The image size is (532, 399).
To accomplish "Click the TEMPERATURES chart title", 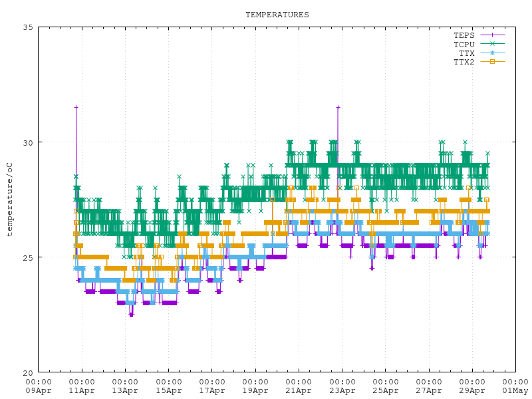I will click(277, 15).
